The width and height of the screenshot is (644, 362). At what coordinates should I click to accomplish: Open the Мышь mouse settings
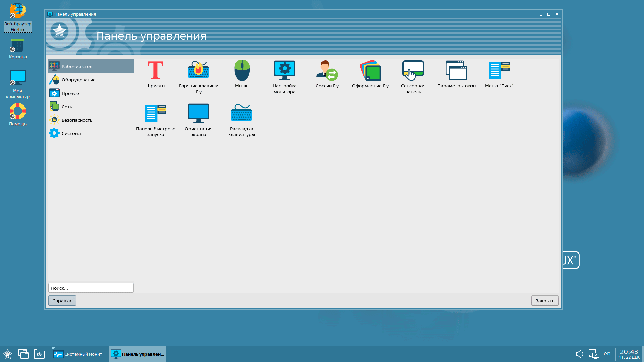point(242,74)
